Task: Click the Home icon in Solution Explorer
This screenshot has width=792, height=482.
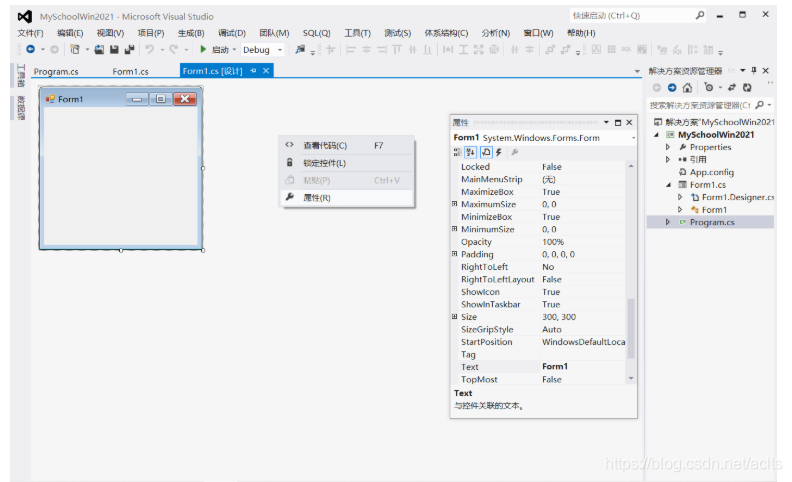Action: point(687,87)
